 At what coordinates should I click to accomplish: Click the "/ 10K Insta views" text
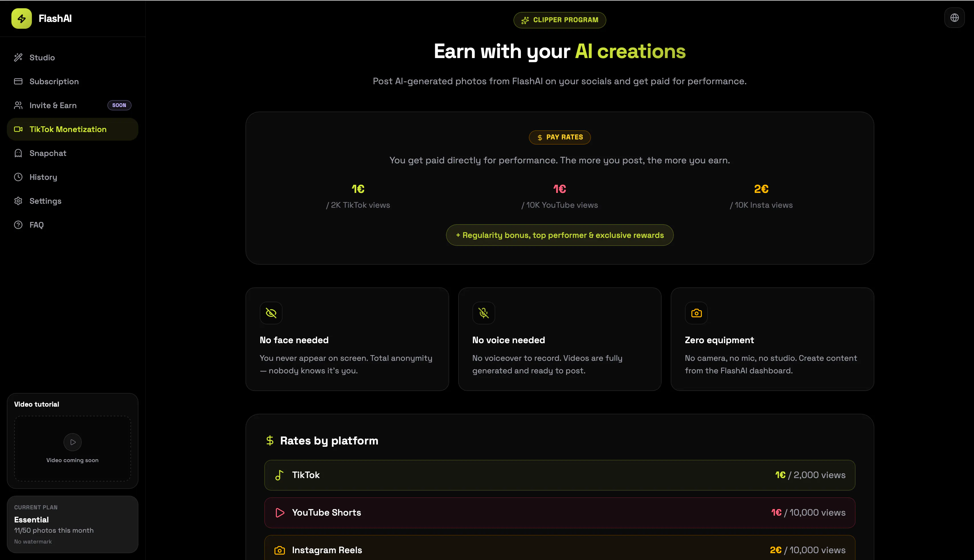pyautogui.click(x=761, y=205)
